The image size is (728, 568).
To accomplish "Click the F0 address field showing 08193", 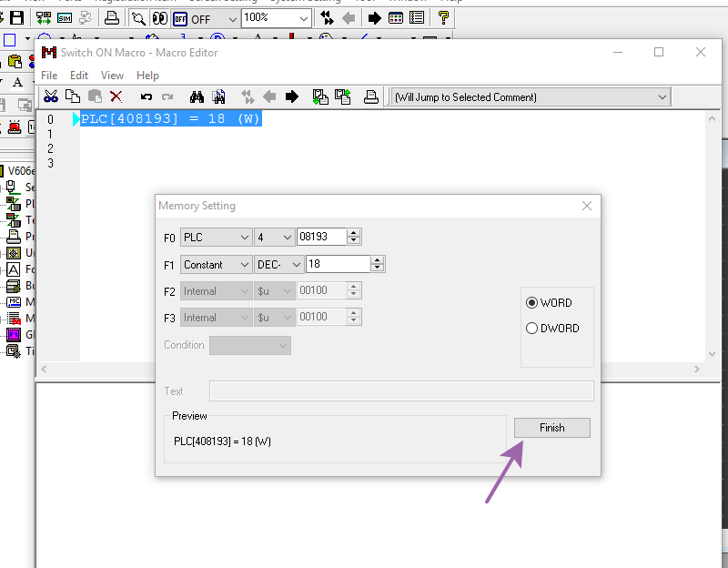I will [321, 237].
